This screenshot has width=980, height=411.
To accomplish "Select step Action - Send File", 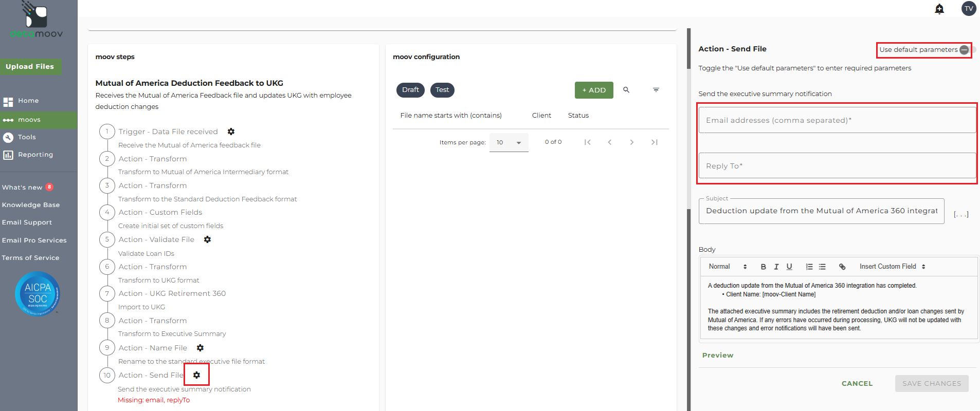I will tap(151, 375).
